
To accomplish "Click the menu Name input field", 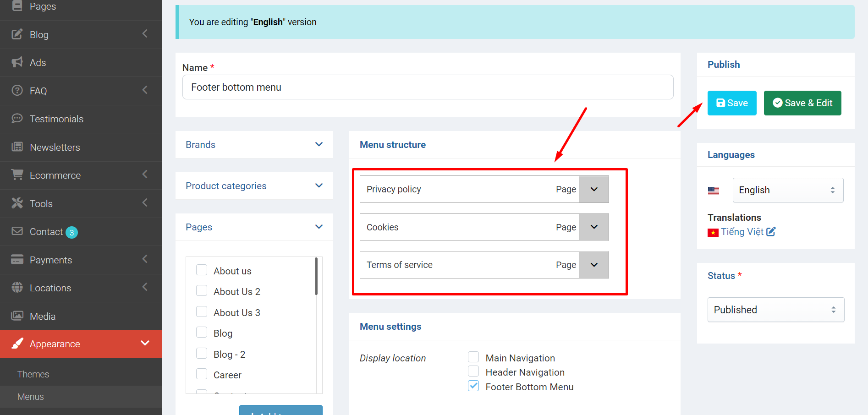I will pos(428,87).
